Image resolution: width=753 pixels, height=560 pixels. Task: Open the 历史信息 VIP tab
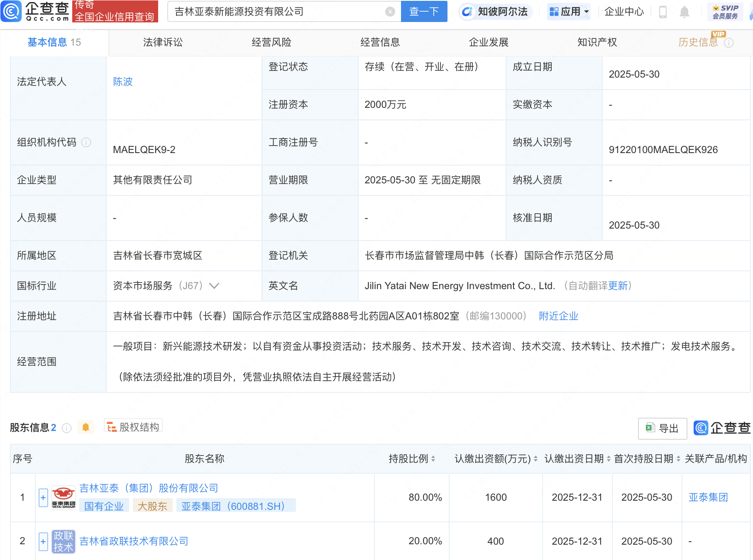point(698,42)
